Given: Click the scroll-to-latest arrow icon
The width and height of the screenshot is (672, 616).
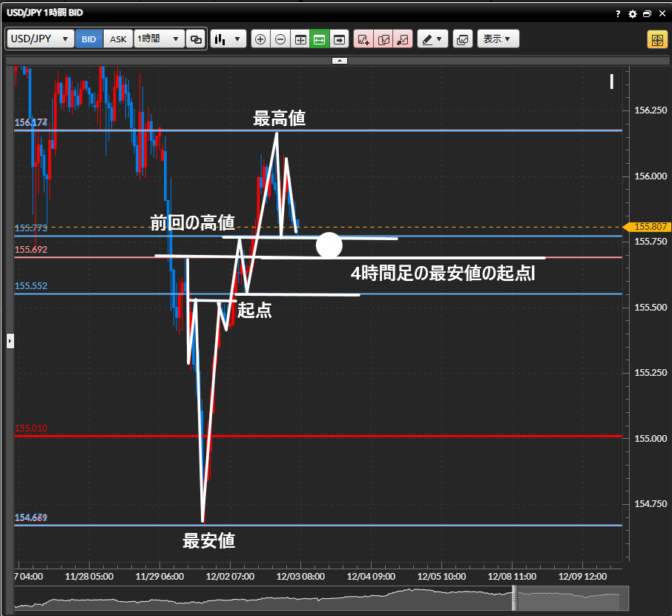Looking at the screenshot, I should 340,39.
